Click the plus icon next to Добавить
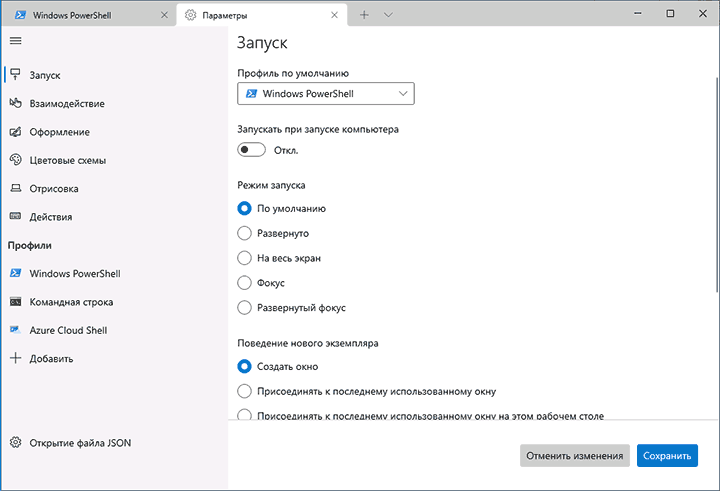This screenshot has height=491, width=720. 16,358
